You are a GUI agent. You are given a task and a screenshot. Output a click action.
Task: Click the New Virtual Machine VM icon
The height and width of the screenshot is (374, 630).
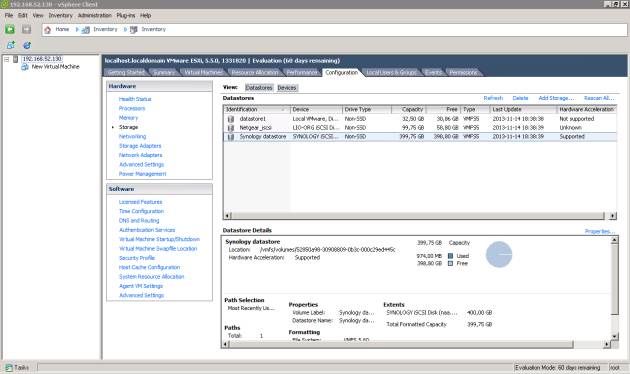pos(25,67)
